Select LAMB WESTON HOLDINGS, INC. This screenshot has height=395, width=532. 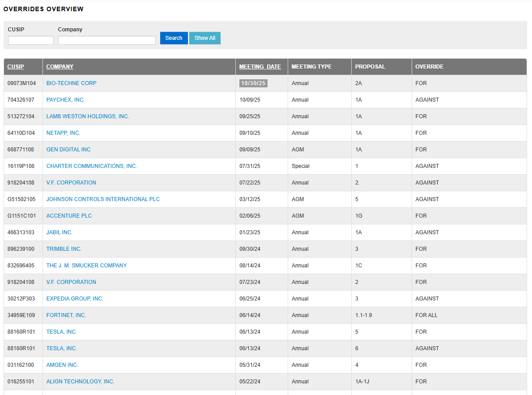[87, 116]
